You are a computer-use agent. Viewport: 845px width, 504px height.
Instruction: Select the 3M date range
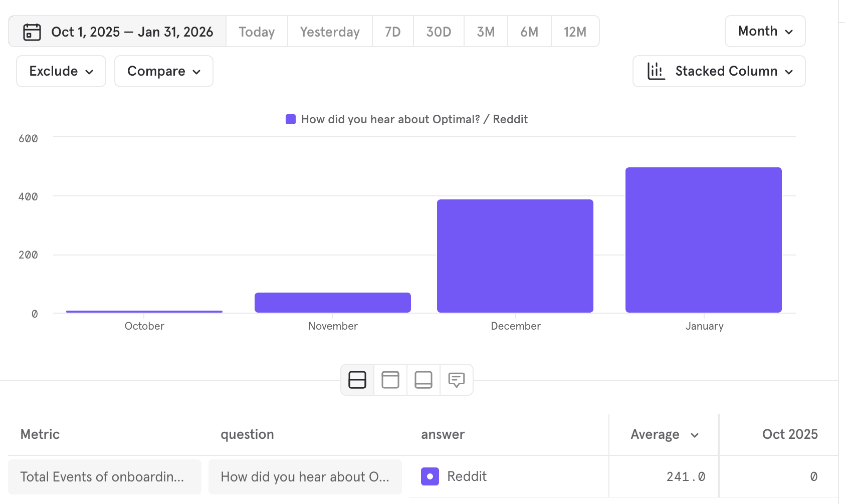486,32
